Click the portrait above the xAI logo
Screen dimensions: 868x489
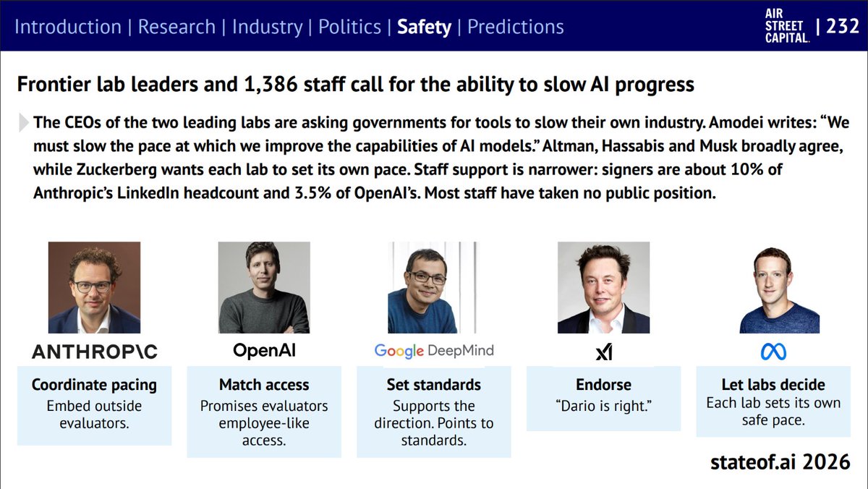[x=604, y=287]
